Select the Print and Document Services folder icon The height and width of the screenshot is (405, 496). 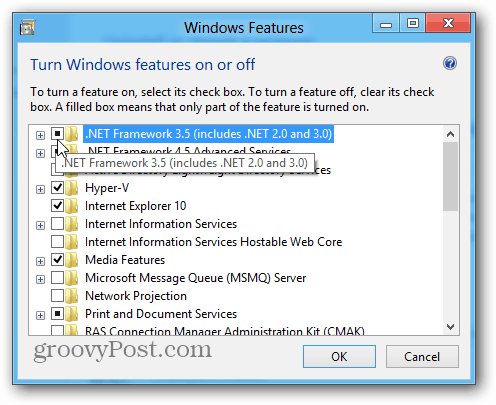[72, 314]
